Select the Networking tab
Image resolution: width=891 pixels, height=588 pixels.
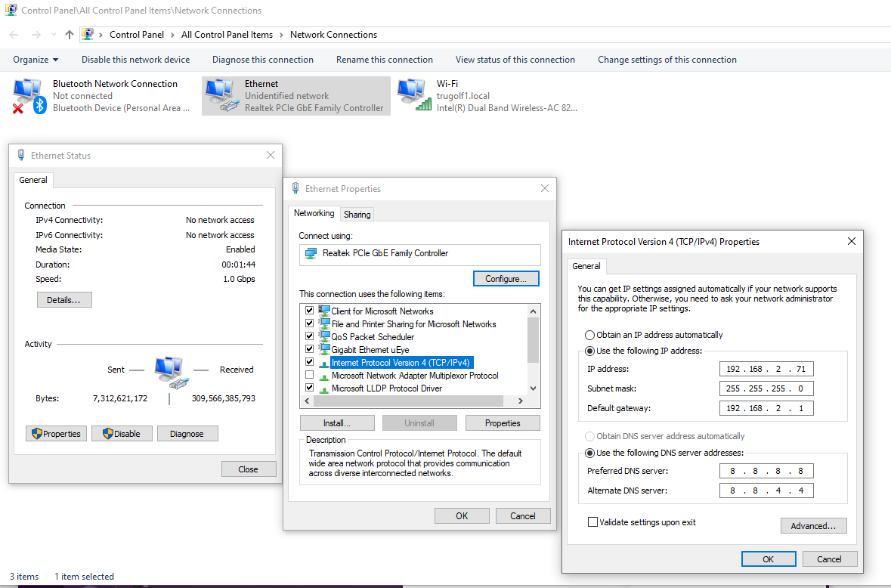coord(314,213)
